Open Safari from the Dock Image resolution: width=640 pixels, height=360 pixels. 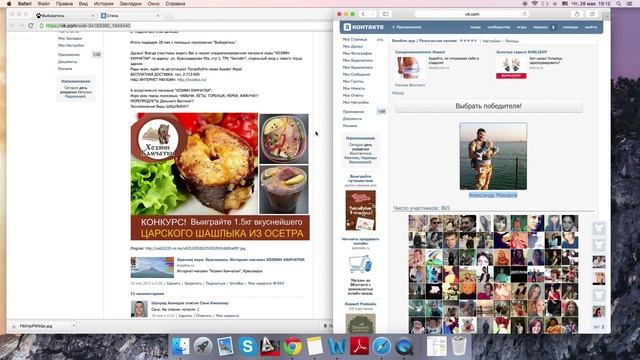click(x=382, y=347)
